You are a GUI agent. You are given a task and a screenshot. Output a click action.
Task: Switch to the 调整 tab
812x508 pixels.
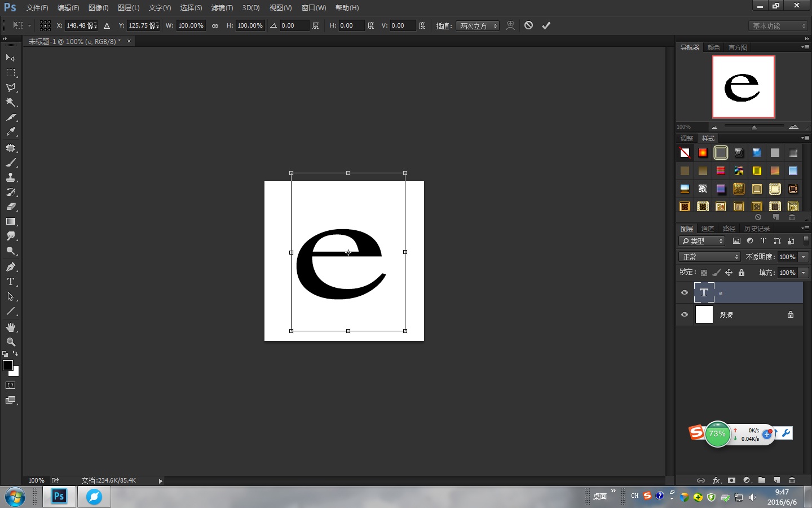coord(687,138)
